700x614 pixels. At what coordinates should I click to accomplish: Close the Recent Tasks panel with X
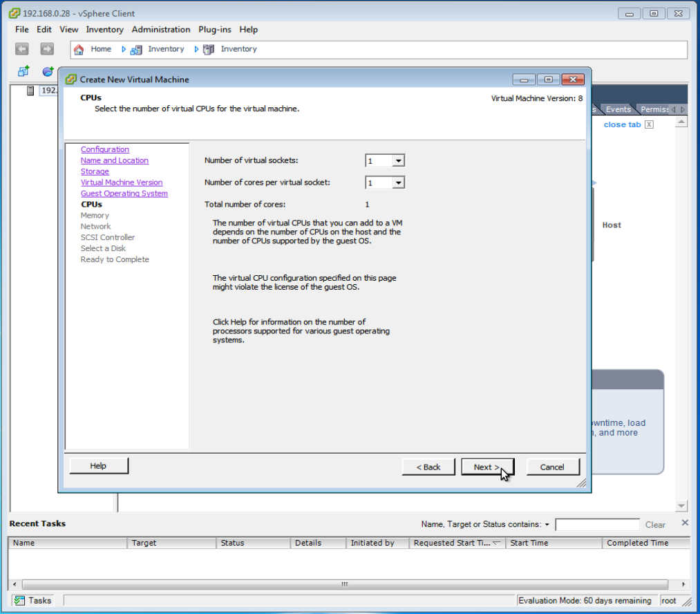(x=685, y=523)
